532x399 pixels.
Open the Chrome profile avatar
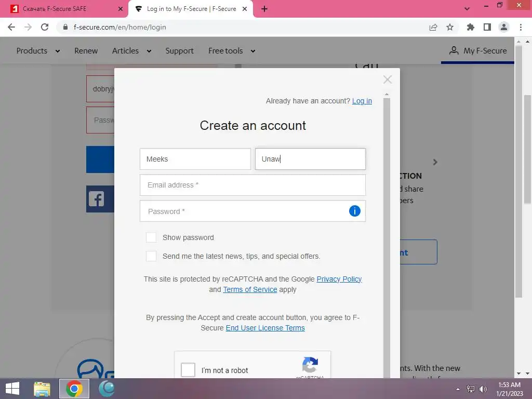click(x=504, y=27)
